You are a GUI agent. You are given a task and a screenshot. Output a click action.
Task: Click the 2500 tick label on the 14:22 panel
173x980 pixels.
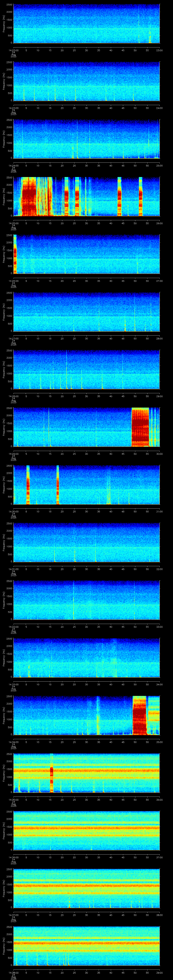pyautogui.click(x=9, y=5)
